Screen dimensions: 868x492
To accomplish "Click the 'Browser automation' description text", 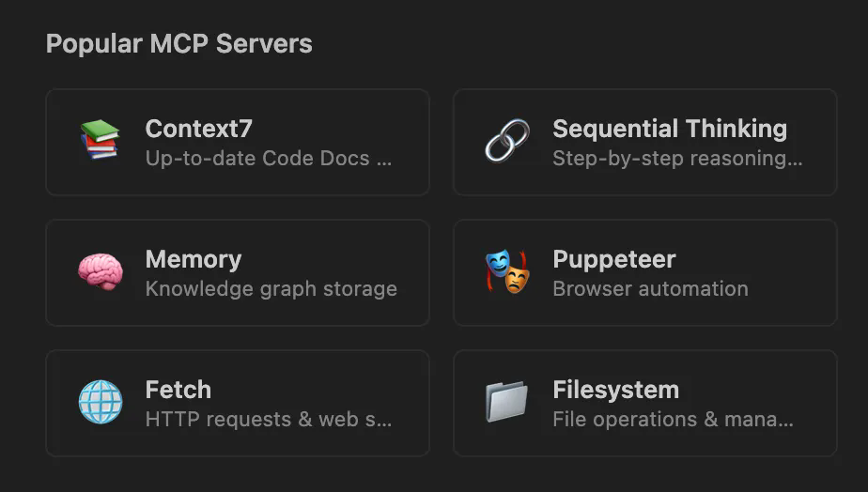I will (650, 289).
